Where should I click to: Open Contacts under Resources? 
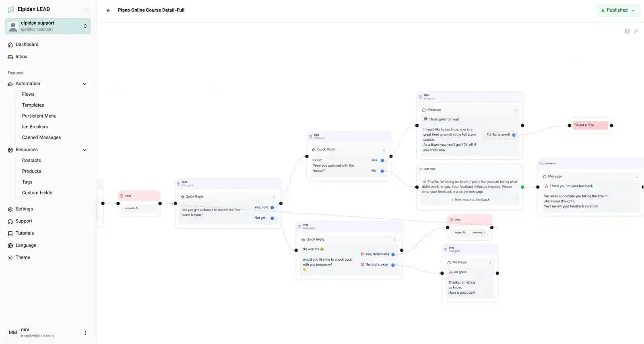pos(31,160)
